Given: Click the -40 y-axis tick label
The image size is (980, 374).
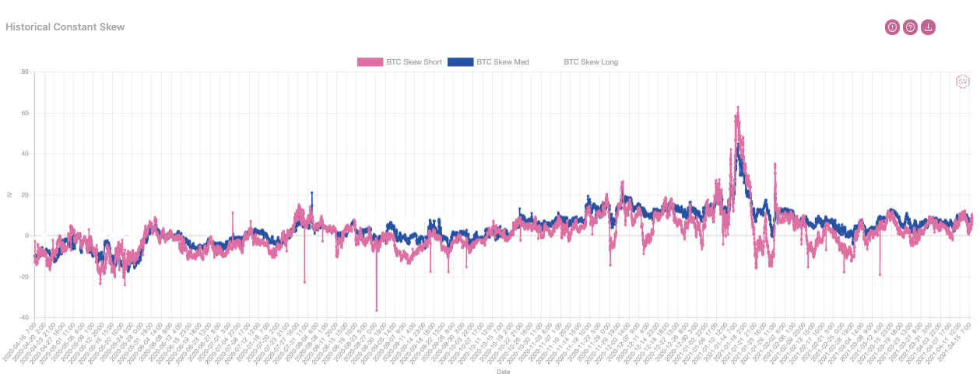Looking at the screenshot, I should tap(24, 317).
